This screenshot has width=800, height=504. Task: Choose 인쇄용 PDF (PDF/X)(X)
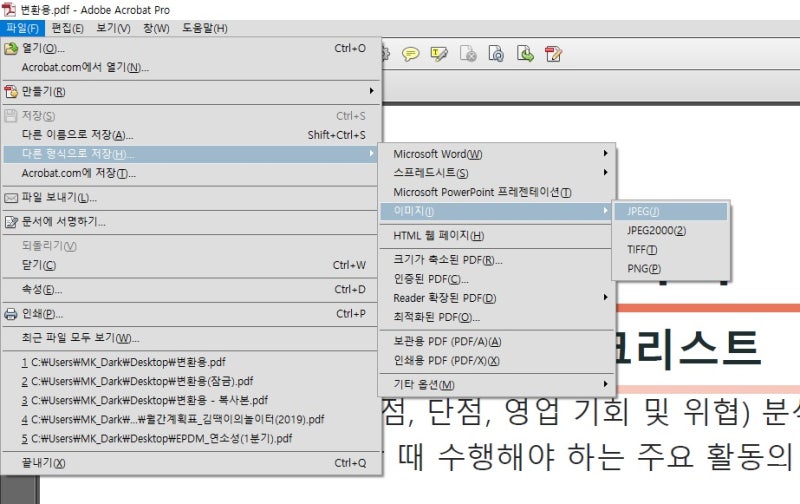pyautogui.click(x=497, y=361)
